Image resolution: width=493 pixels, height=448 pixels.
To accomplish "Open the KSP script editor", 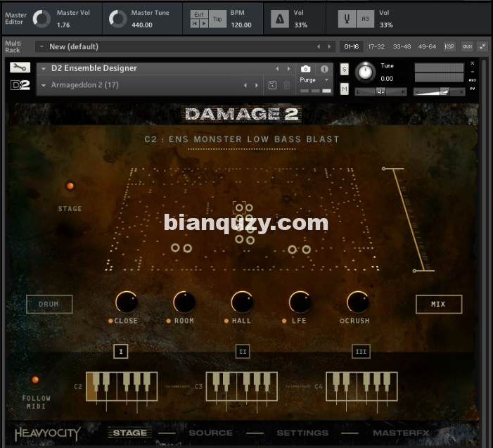I will click(x=449, y=46).
